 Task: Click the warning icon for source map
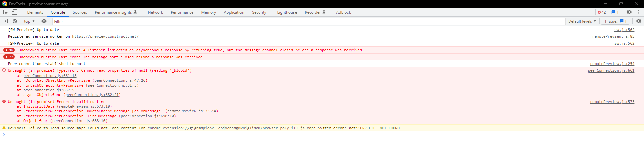pyautogui.click(x=4, y=128)
